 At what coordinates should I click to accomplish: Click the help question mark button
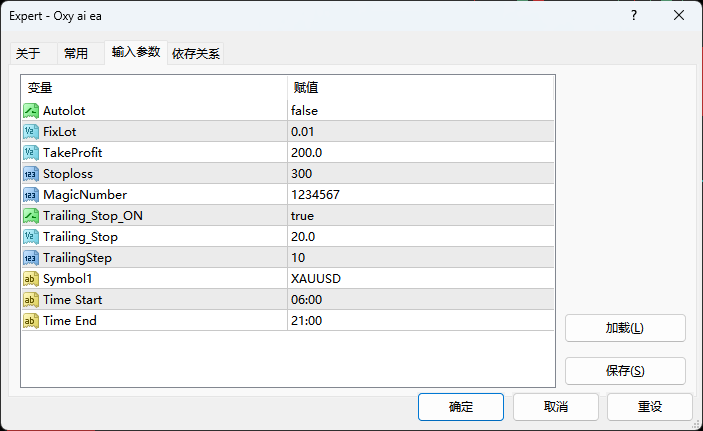click(634, 15)
